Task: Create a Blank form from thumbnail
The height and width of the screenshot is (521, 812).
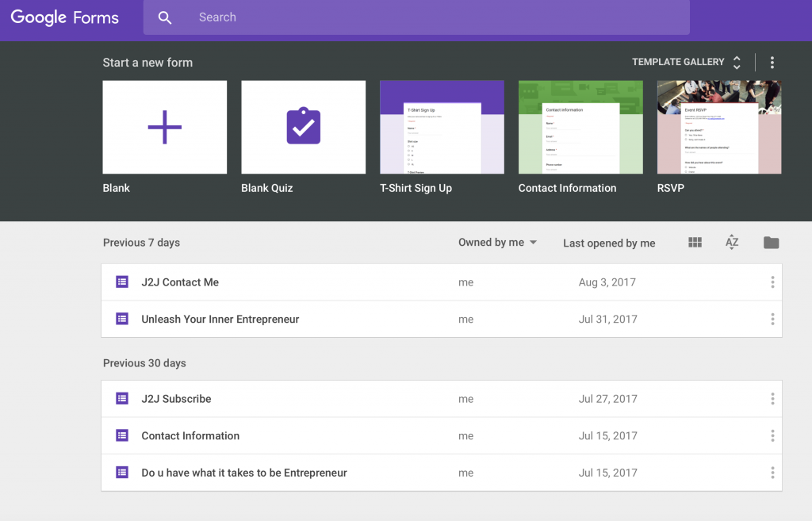Action: pyautogui.click(x=165, y=127)
